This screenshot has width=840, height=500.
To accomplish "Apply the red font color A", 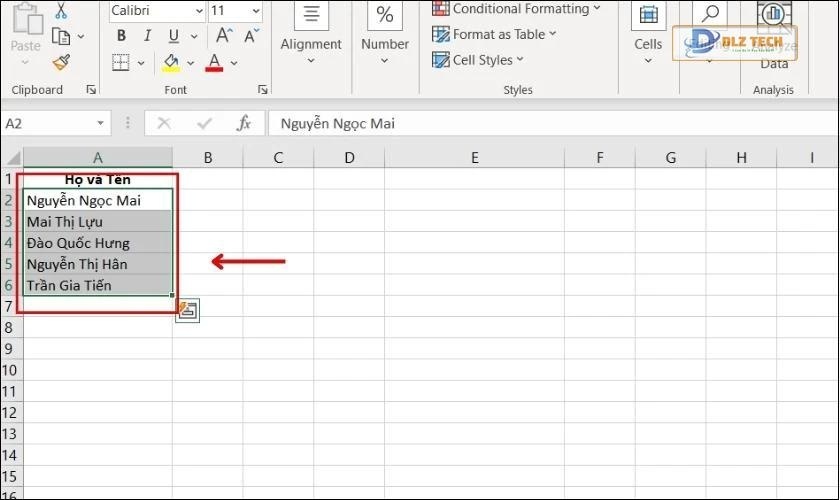I will tap(214, 63).
